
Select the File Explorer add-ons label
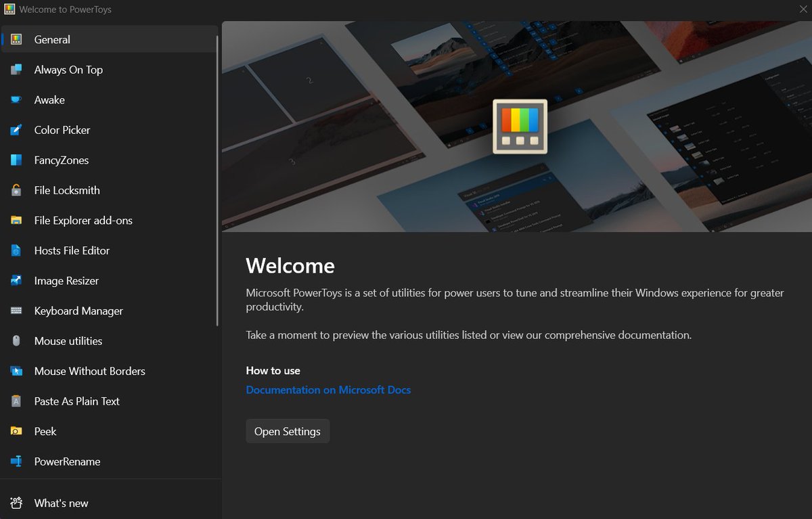click(x=83, y=221)
